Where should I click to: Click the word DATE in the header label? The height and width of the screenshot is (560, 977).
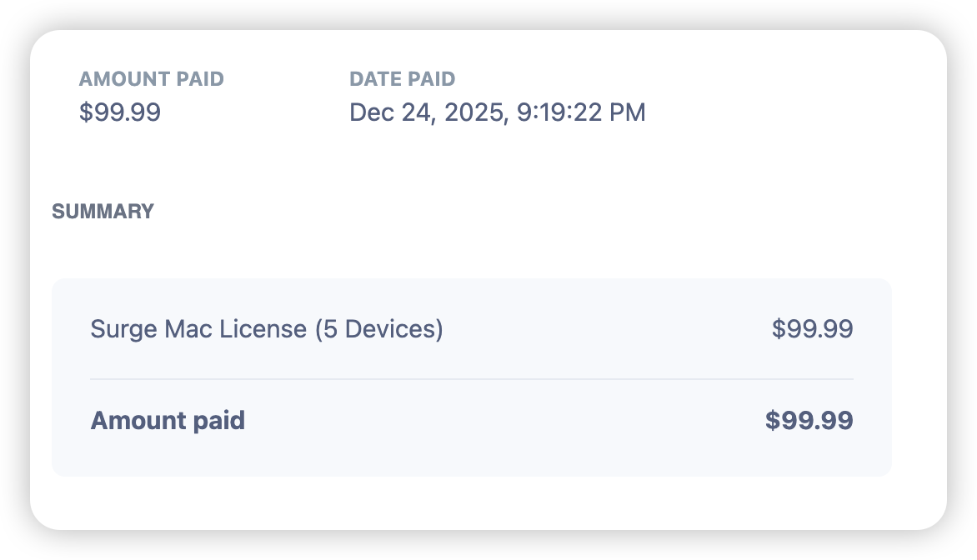tap(374, 79)
